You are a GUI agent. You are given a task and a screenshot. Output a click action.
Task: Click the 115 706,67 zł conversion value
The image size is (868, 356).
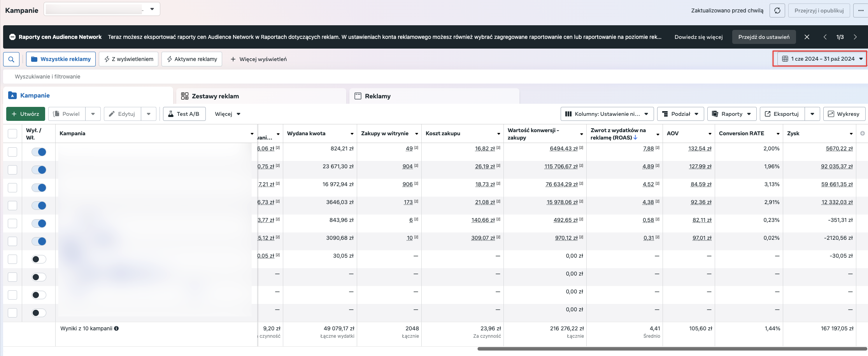click(561, 166)
